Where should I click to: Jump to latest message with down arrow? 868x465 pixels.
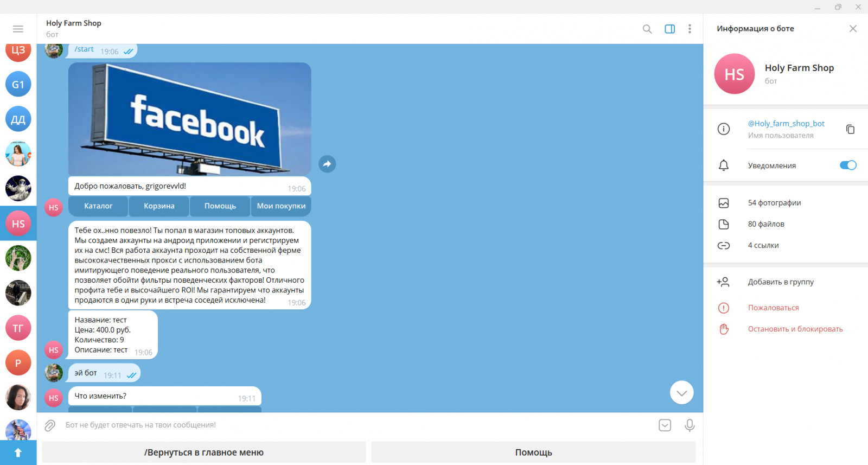(682, 393)
